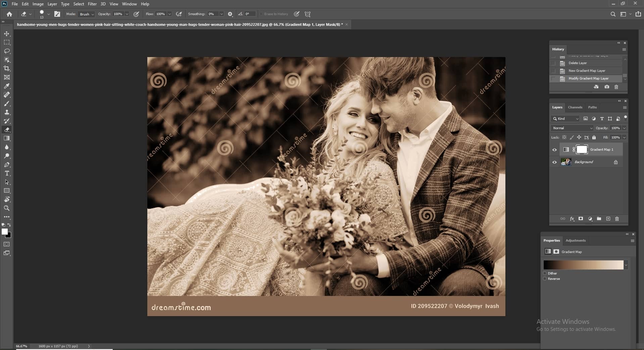Select the Zoom tool

7,208
